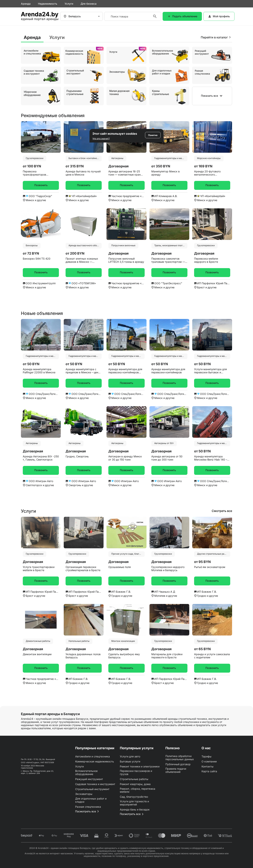
Task: Open the Мой профиль button
Action: tap(219, 16)
